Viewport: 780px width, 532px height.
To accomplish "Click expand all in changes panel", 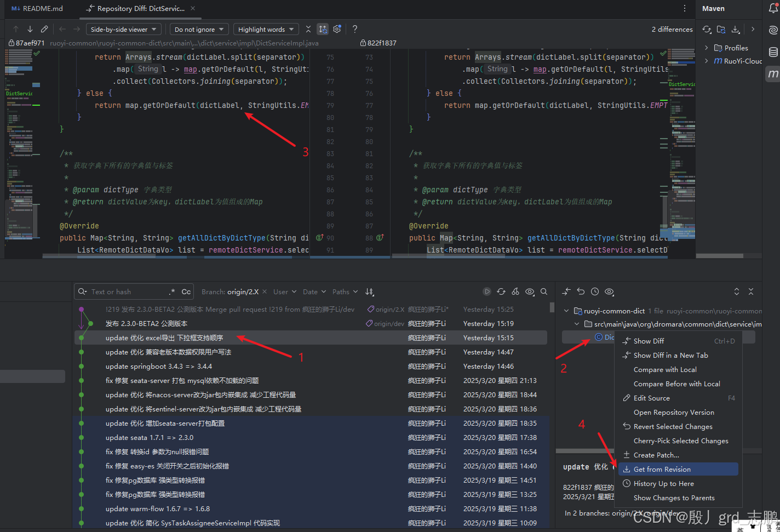I will point(737,291).
